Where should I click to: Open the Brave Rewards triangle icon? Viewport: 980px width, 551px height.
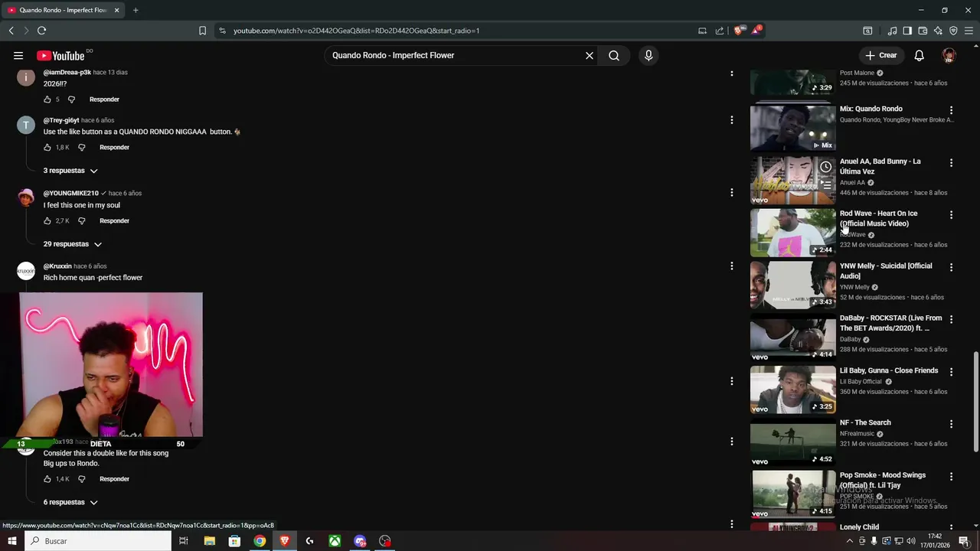(x=756, y=31)
